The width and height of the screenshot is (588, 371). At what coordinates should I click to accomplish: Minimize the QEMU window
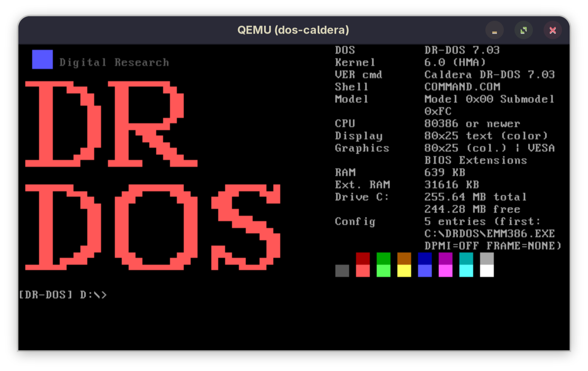click(x=494, y=30)
